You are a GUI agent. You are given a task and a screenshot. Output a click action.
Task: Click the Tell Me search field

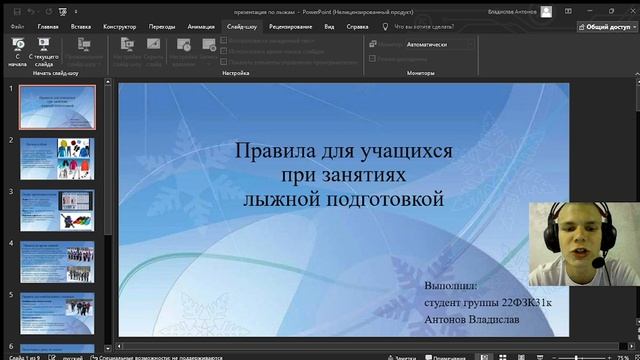coord(424,27)
